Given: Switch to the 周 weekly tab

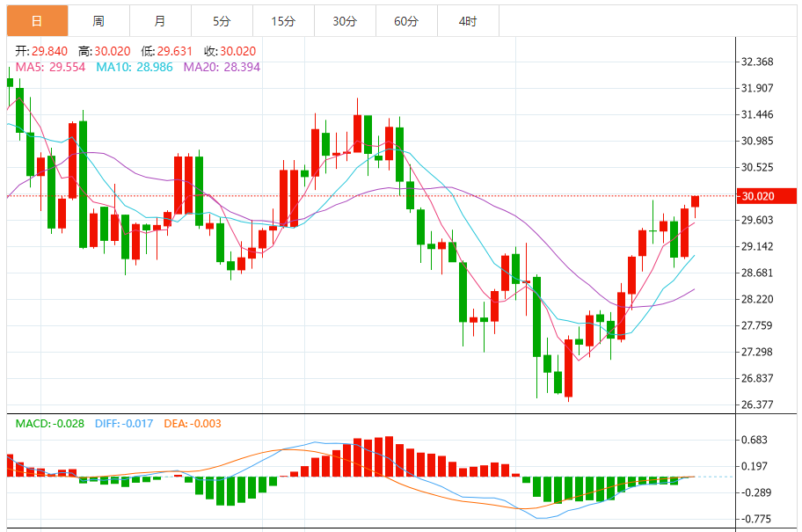Looking at the screenshot, I should pyautogui.click(x=98, y=21).
